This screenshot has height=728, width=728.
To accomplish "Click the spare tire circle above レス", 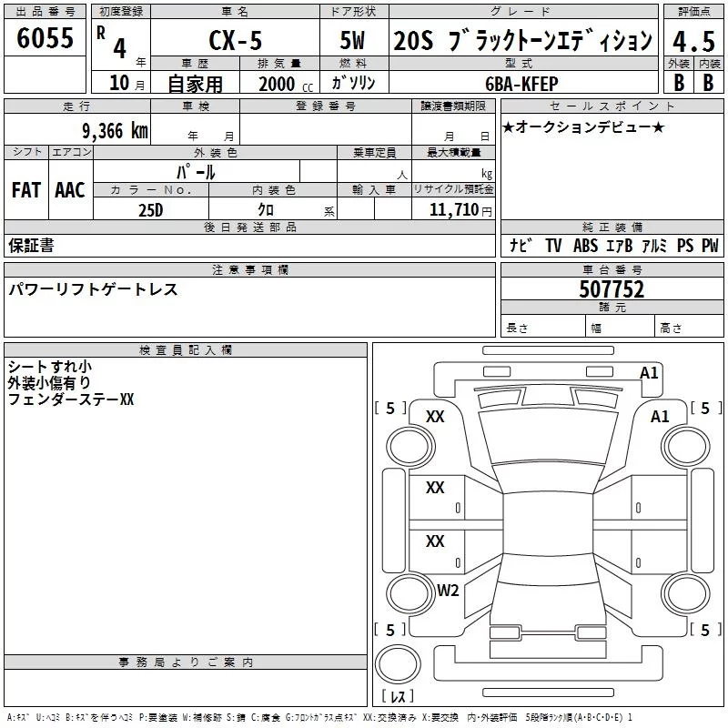I will click(x=398, y=664).
